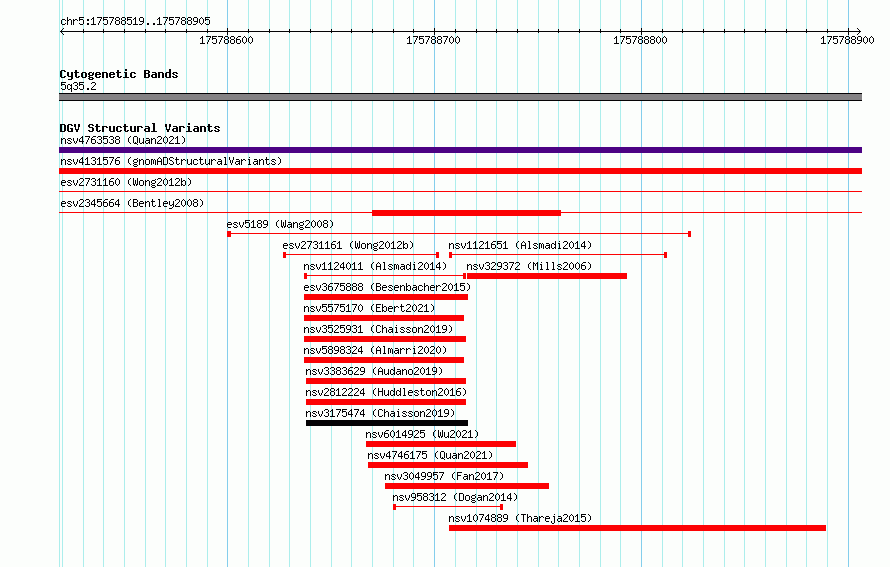Click the nsv3175474 (Chaisson2019) label
Screen dimensions: 890x567
380,413
